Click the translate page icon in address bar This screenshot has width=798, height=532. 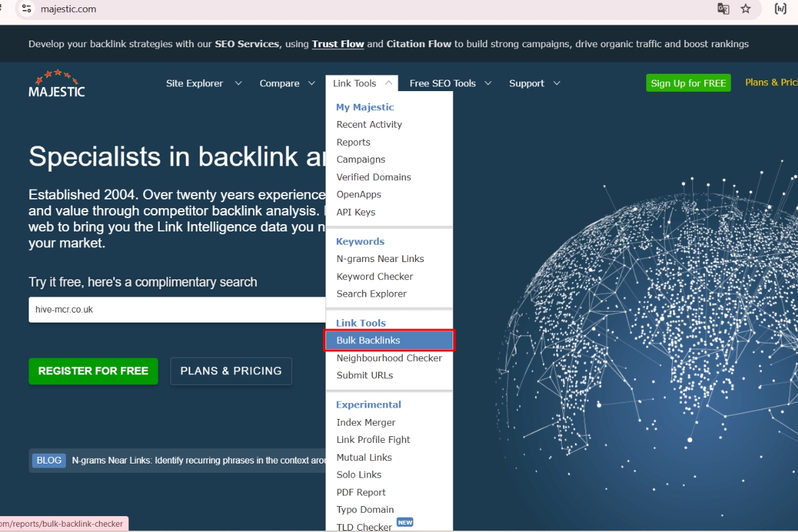click(x=723, y=9)
